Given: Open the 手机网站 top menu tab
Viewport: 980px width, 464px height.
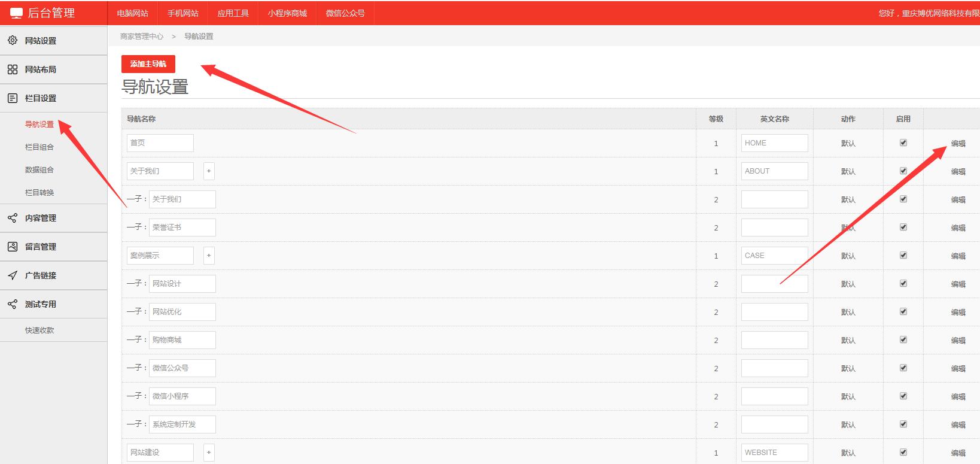Looking at the screenshot, I should click(183, 13).
